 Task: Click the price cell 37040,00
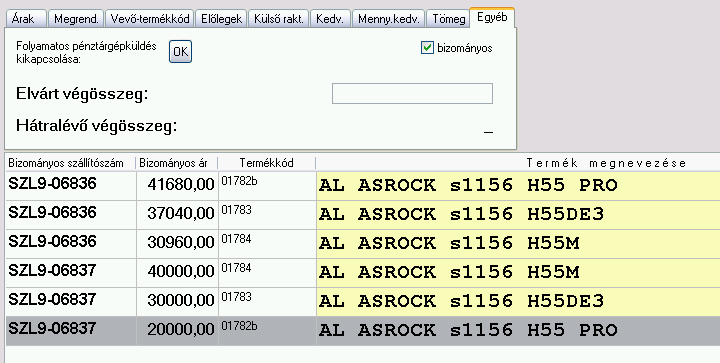pyautogui.click(x=177, y=215)
